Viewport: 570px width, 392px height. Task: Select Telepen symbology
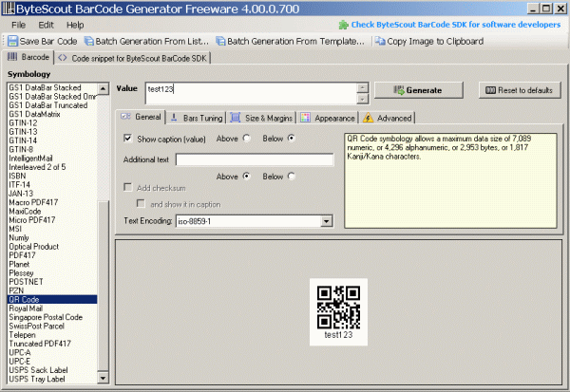22,335
